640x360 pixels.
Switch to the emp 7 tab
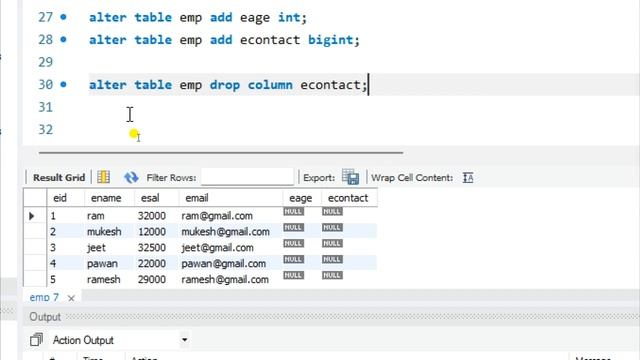coord(44,298)
